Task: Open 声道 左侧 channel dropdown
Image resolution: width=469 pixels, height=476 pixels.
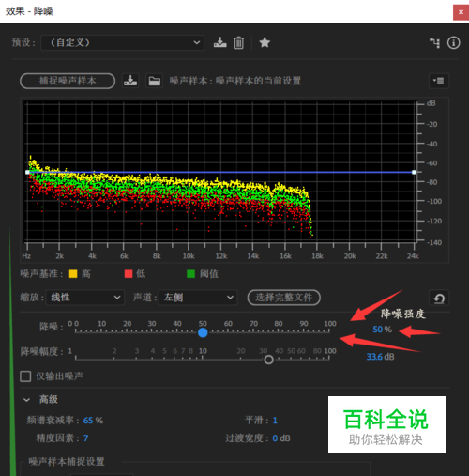Action: [198, 298]
